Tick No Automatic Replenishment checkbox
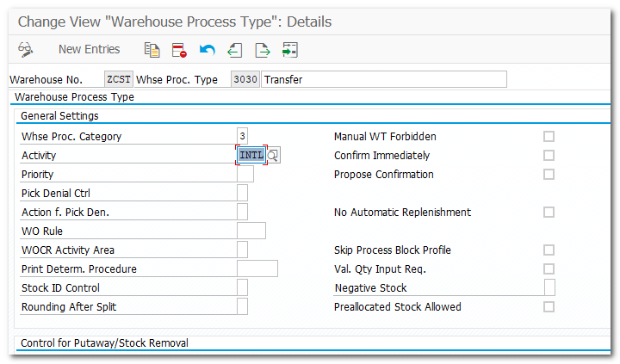The height and width of the screenshot is (364, 620). click(549, 213)
